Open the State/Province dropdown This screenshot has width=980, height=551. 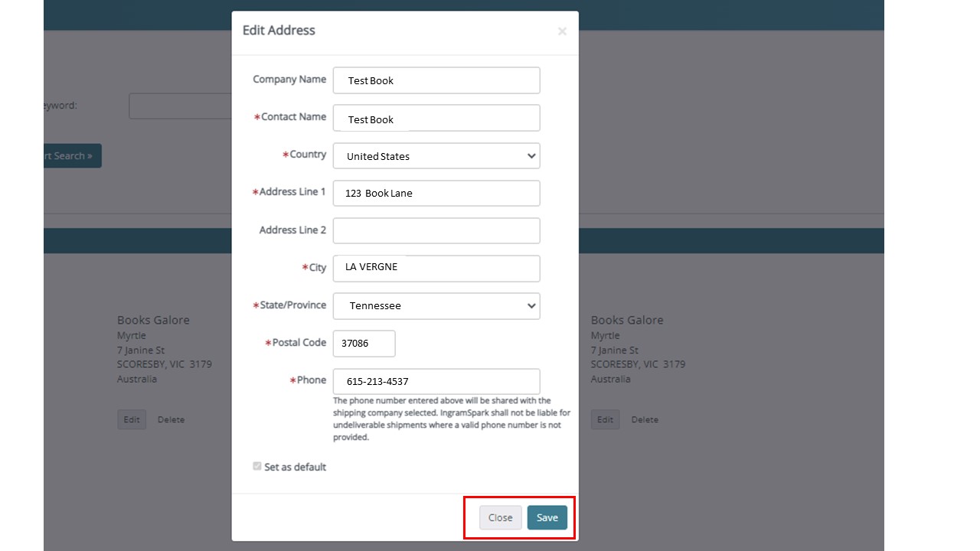pyautogui.click(x=436, y=305)
